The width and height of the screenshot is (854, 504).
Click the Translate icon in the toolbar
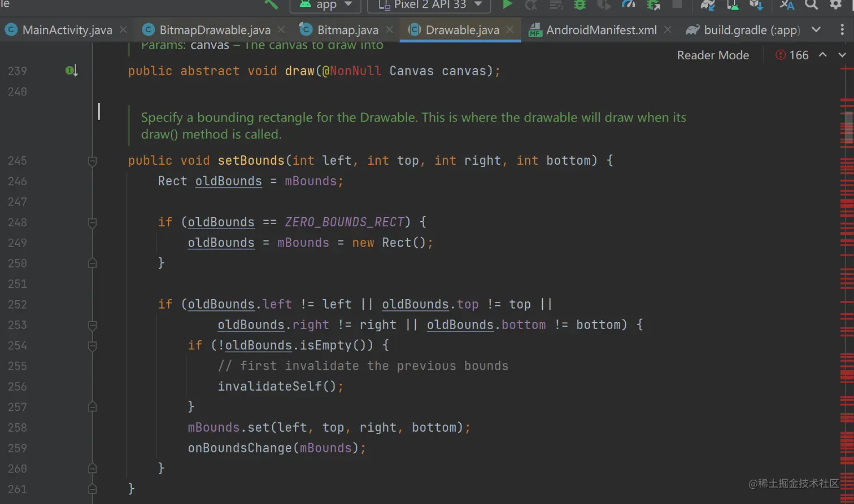pos(787,5)
